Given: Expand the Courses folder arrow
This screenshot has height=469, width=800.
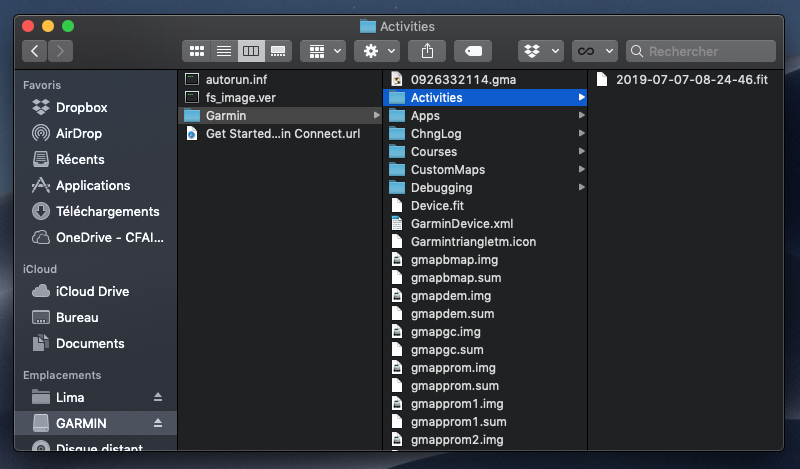Looking at the screenshot, I should pyautogui.click(x=581, y=152).
